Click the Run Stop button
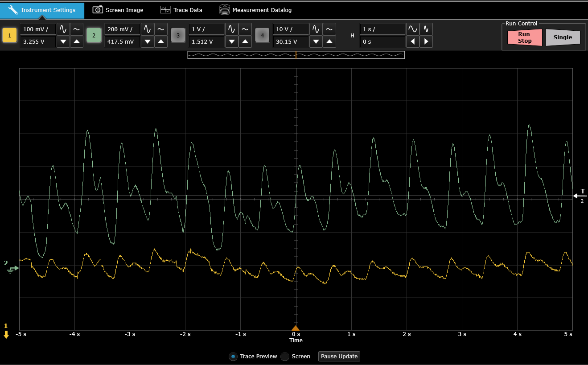588x365 pixels. tap(525, 37)
